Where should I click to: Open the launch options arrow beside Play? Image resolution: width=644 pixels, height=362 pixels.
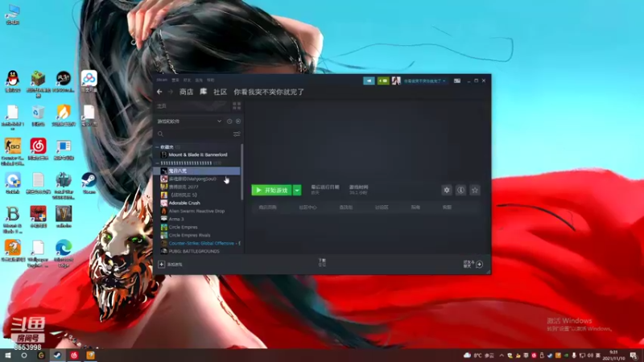[x=297, y=190]
